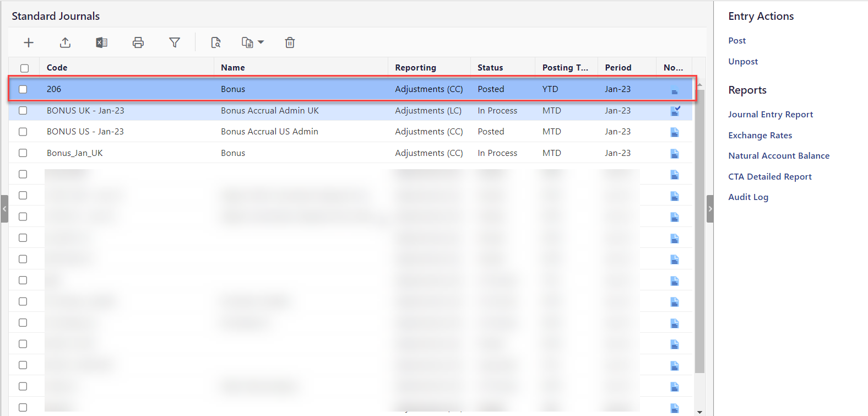The height and width of the screenshot is (416, 868).
Task: Click the name cell 'Bonus Accrual Admin UK'
Action: point(270,110)
